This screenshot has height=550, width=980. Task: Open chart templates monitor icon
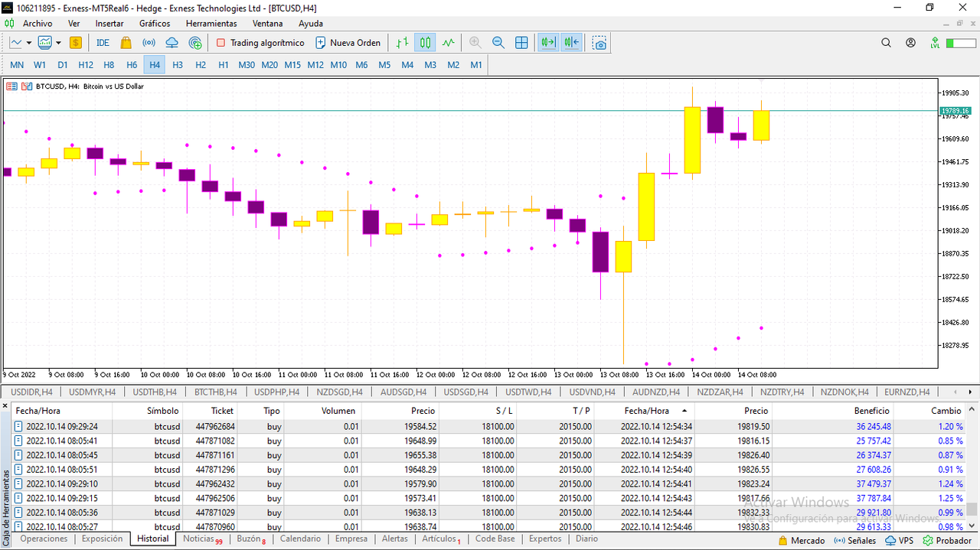[45, 43]
